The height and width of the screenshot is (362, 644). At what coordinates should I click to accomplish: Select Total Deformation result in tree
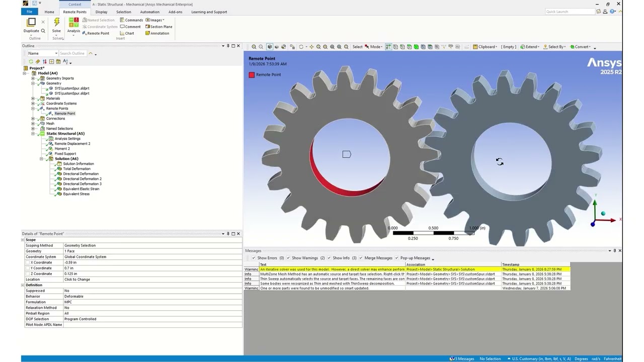pos(76,169)
